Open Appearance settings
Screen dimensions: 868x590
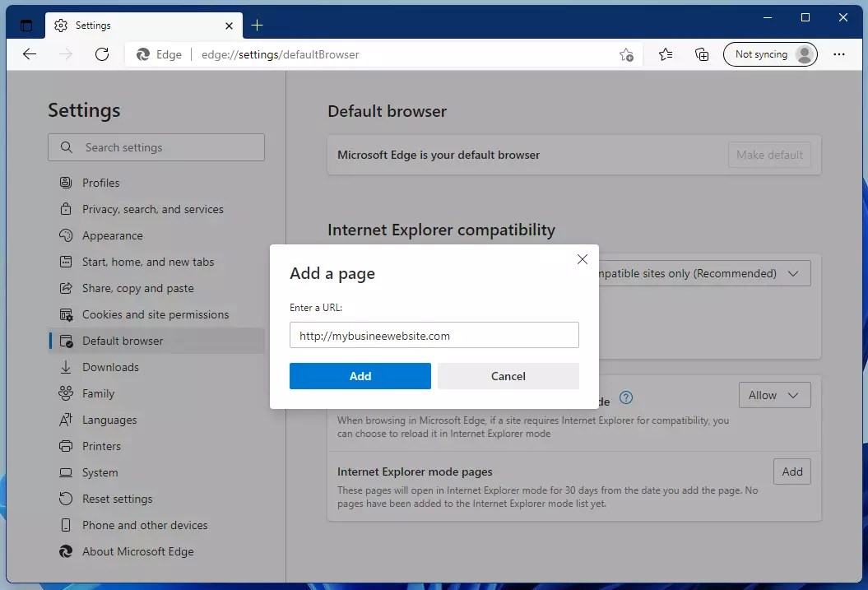[156, 235]
